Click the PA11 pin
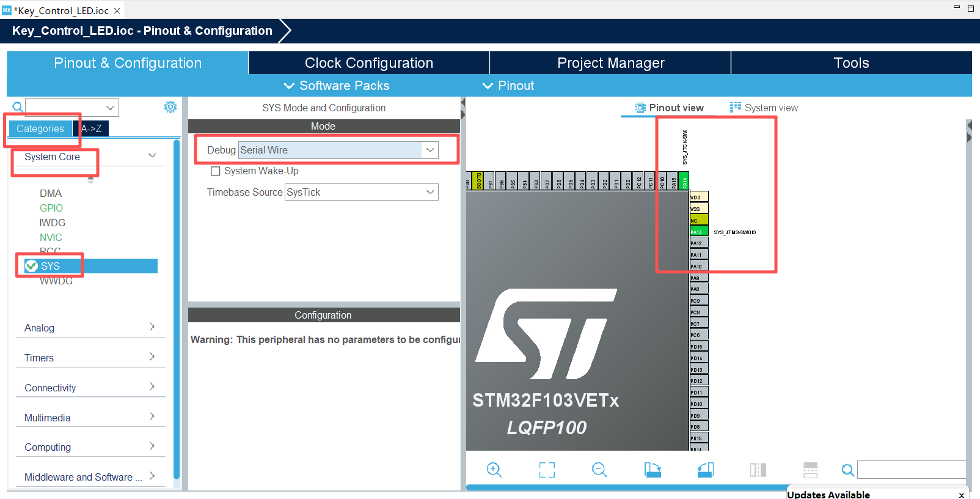980x499 pixels. tap(699, 255)
